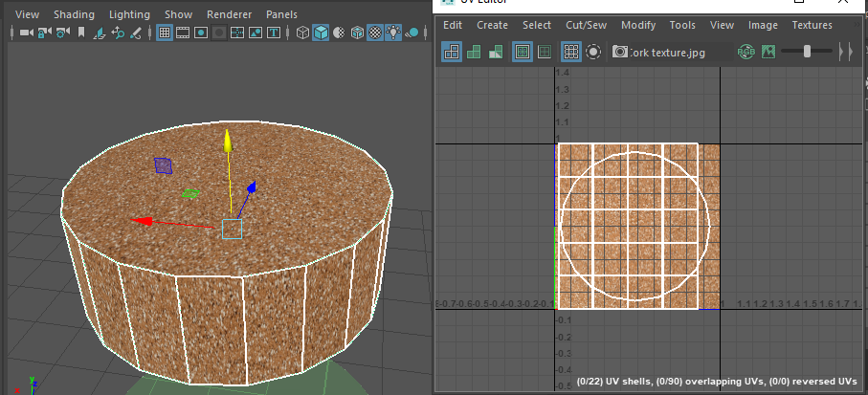Enable the Film Gate icon
868x395 pixels.
(182, 33)
